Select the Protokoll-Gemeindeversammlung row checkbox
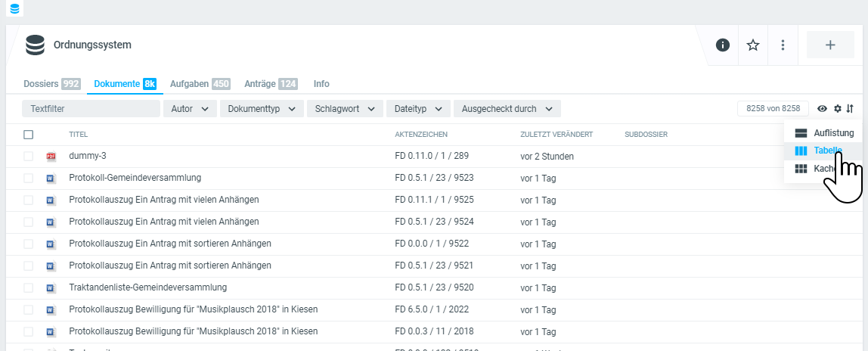 (x=29, y=179)
